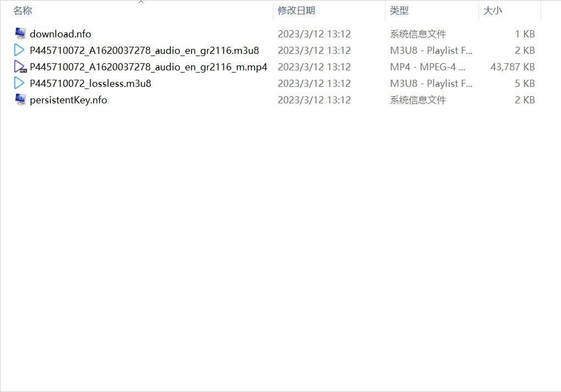561x392 pixels.
Task: Sort files by 名称 column header
Action: 23,11
